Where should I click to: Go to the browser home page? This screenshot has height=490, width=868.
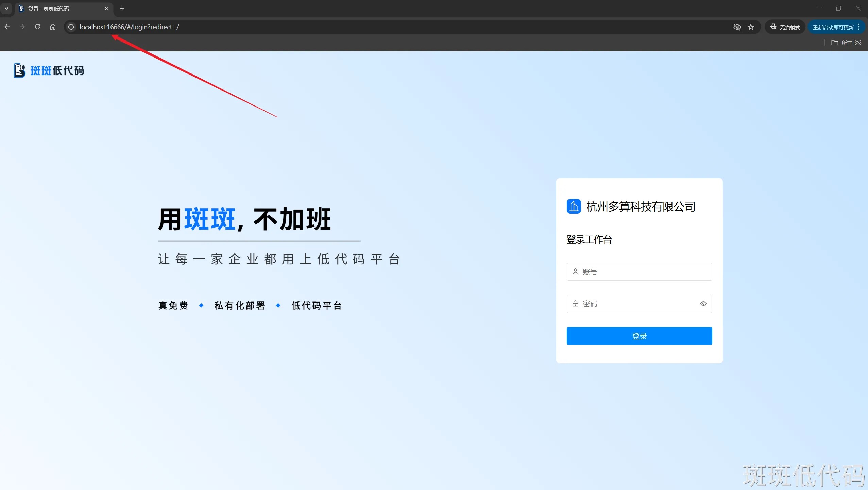(53, 27)
